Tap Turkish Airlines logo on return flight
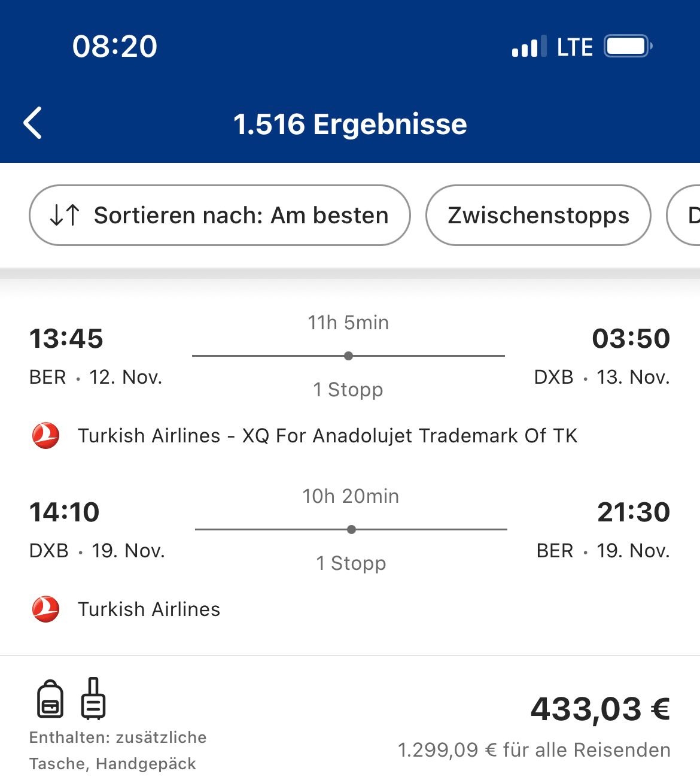This screenshot has height=783, width=700. (x=45, y=609)
